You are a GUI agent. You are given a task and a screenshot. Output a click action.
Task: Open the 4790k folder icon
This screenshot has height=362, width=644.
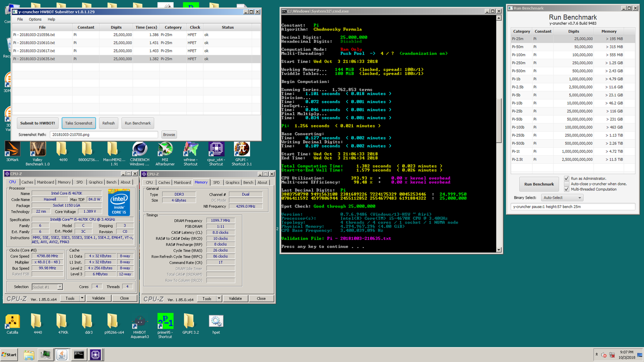pos(63,324)
